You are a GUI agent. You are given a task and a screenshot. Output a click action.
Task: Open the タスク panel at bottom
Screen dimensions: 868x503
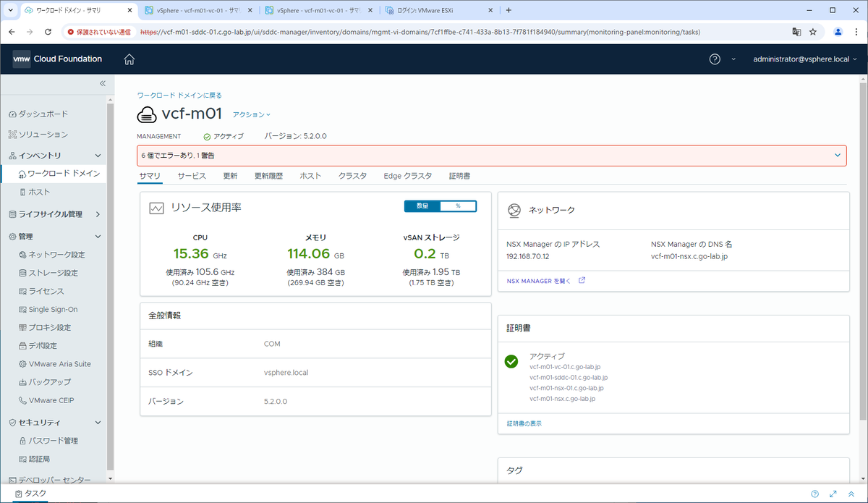point(30,494)
